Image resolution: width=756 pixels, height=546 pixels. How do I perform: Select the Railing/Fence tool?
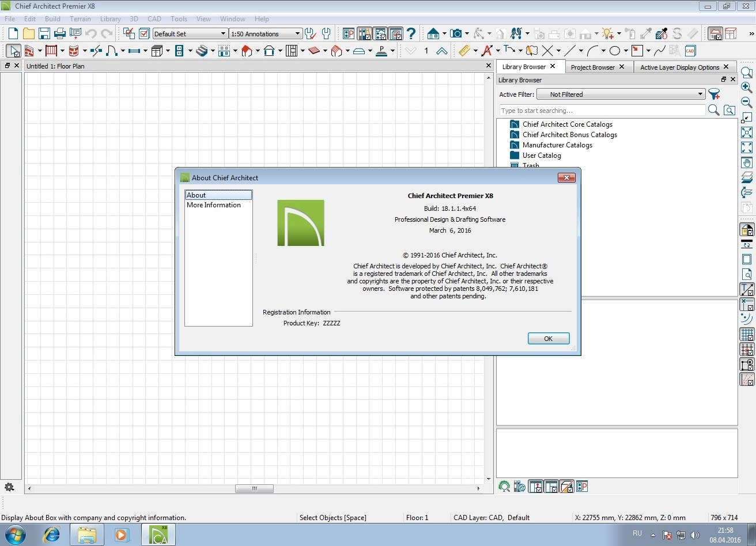point(51,51)
